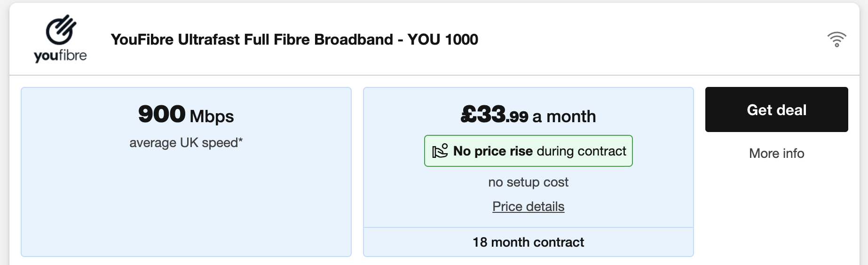
Task: Open the More info link
Action: (x=776, y=154)
